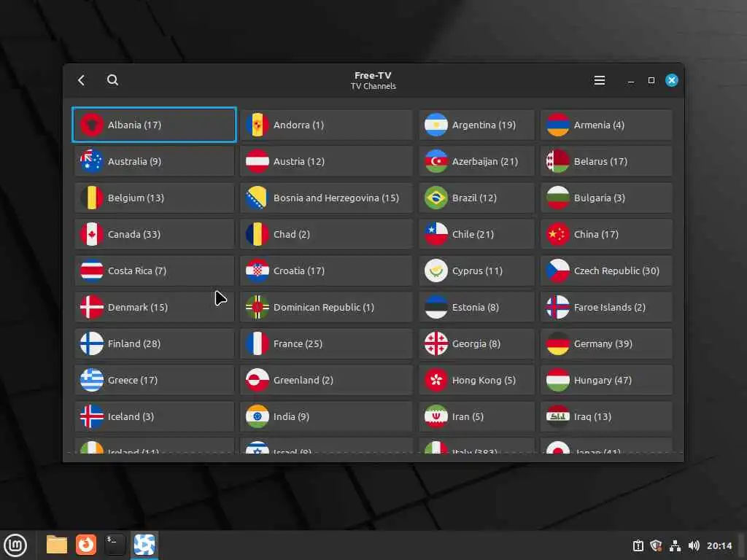
Task: Click the Denmark flag icon
Action: tap(92, 307)
